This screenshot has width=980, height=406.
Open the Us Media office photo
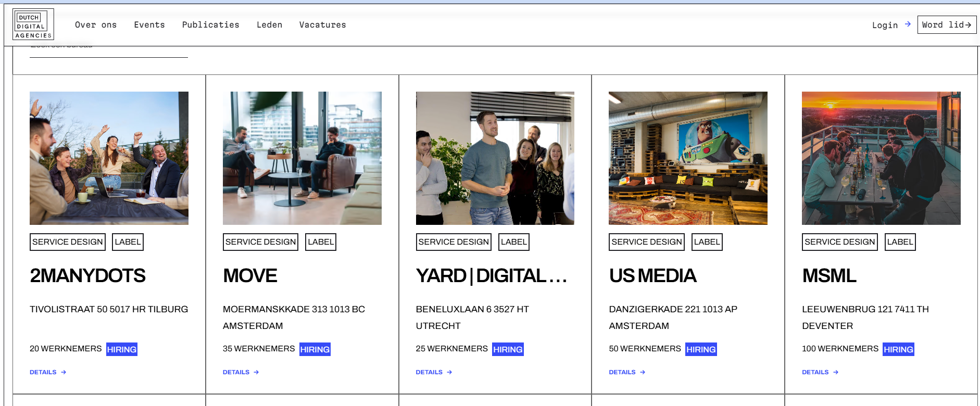(x=688, y=158)
